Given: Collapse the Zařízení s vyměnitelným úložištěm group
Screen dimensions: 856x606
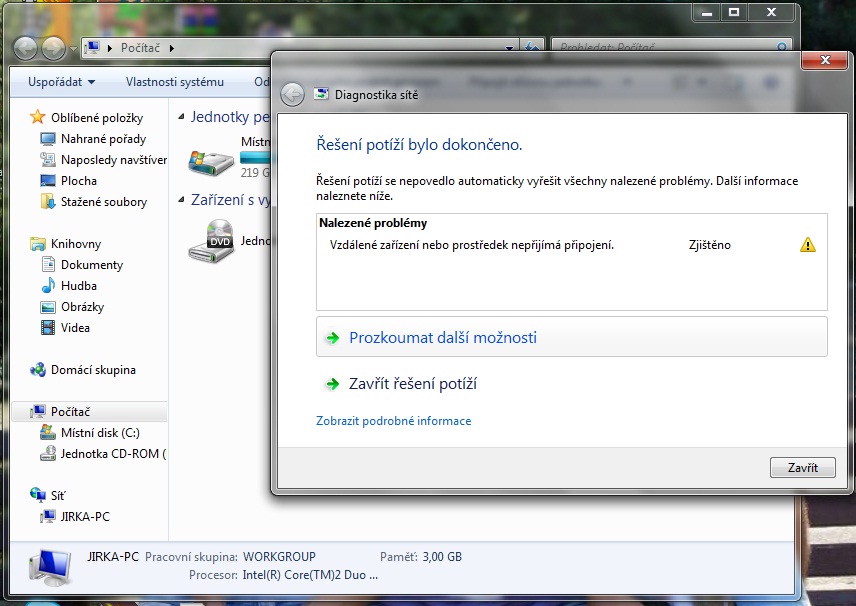Looking at the screenshot, I should [181, 201].
